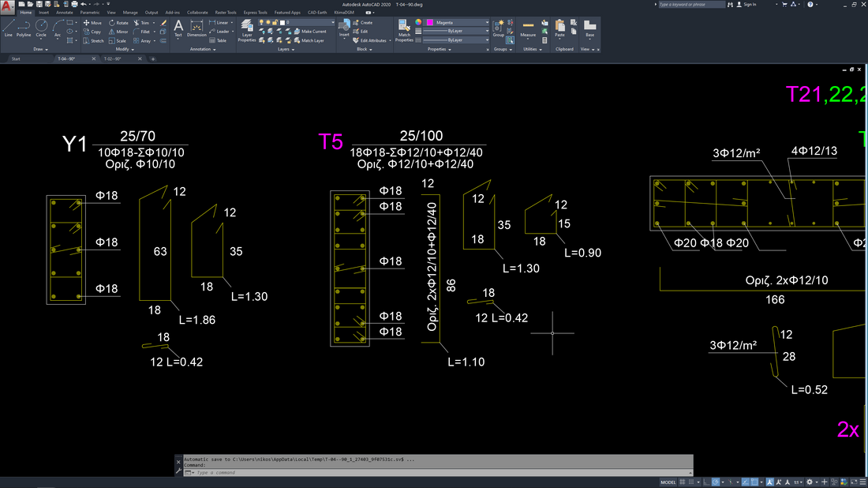
Task: Expand the Modify panel flyout
Action: tap(126, 49)
